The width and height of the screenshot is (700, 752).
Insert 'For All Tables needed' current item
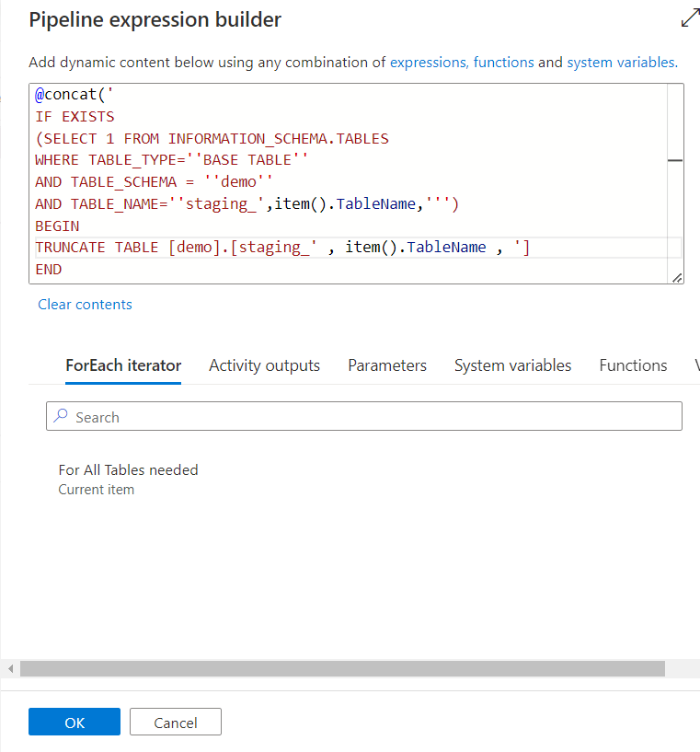click(x=128, y=469)
